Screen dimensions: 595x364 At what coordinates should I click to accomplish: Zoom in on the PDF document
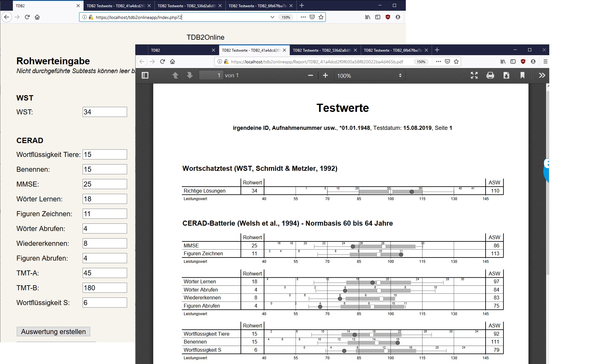(325, 75)
